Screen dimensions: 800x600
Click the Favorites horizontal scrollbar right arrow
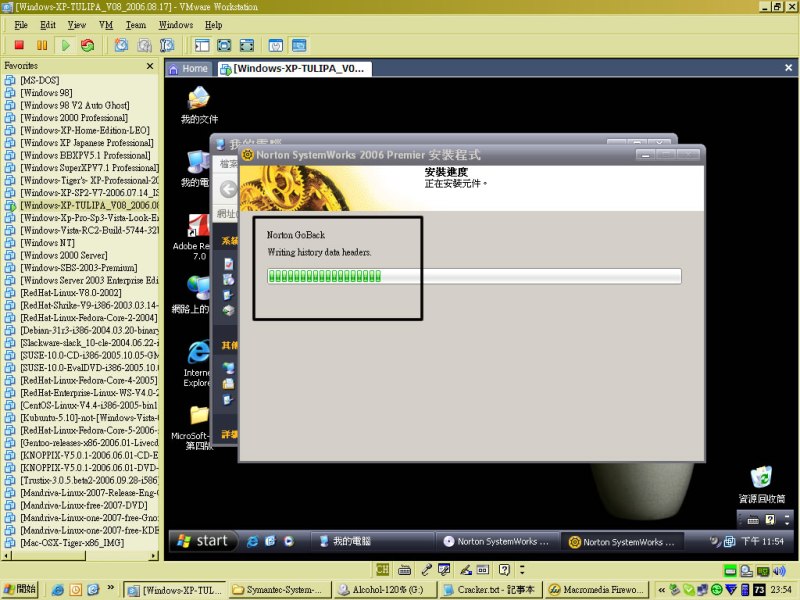click(x=154, y=555)
